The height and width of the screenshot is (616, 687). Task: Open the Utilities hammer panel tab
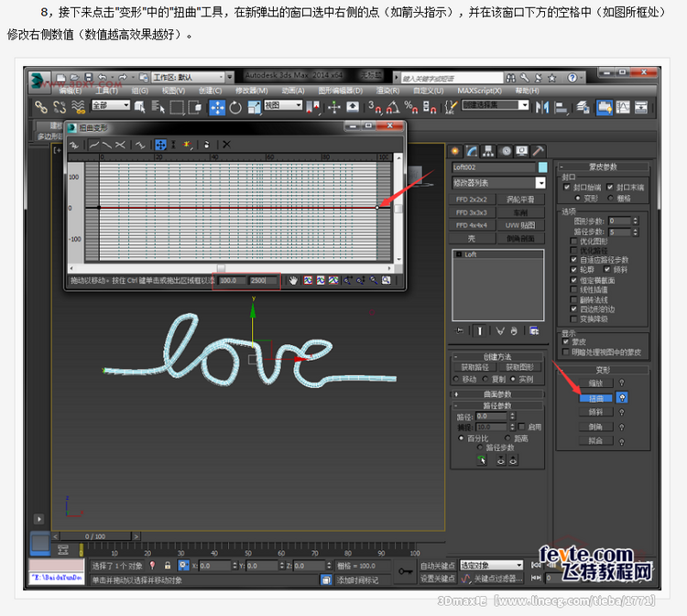(x=539, y=151)
